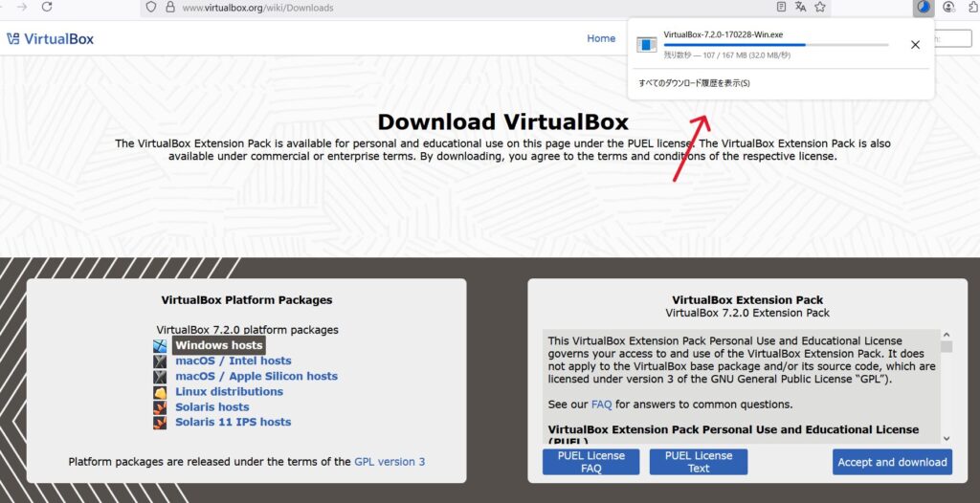980x503 pixels.
Task: Click the downloads progress icon in toolbar
Action: [923, 7]
